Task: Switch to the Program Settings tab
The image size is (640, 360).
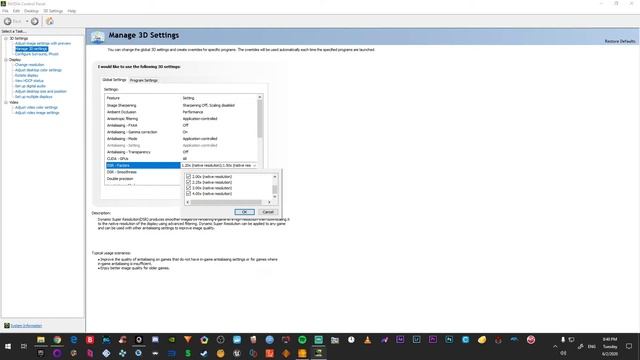Action: (144, 80)
